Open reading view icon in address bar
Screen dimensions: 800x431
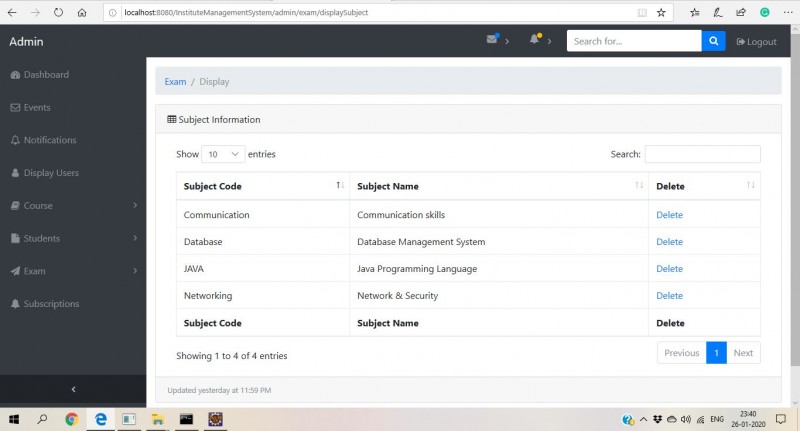coord(642,13)
